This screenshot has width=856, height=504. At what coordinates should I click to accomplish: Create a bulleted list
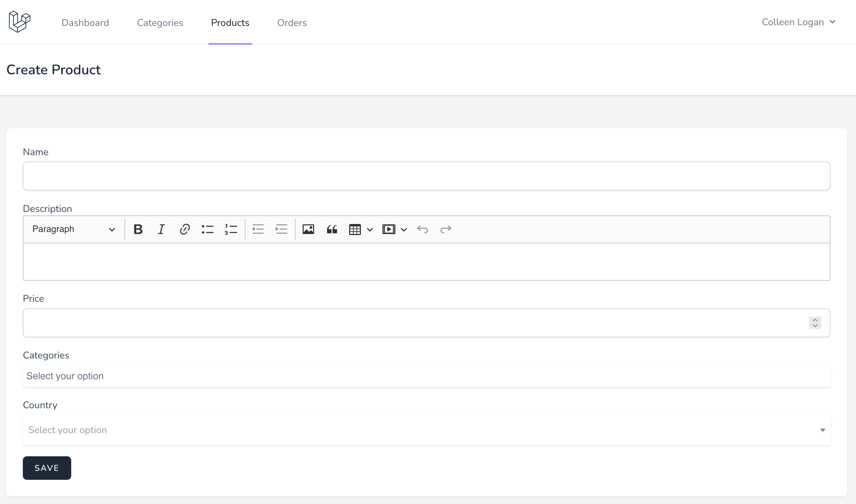point(208,229)
